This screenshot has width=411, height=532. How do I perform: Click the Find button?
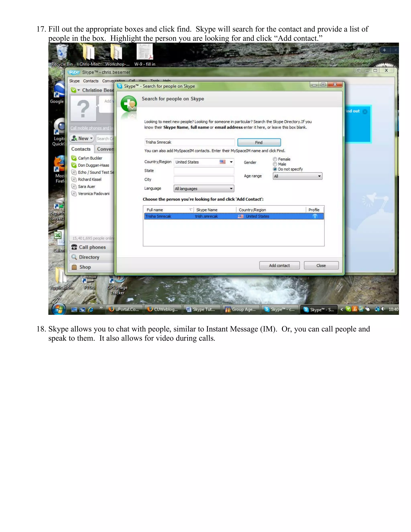click(x=259, y=143)
